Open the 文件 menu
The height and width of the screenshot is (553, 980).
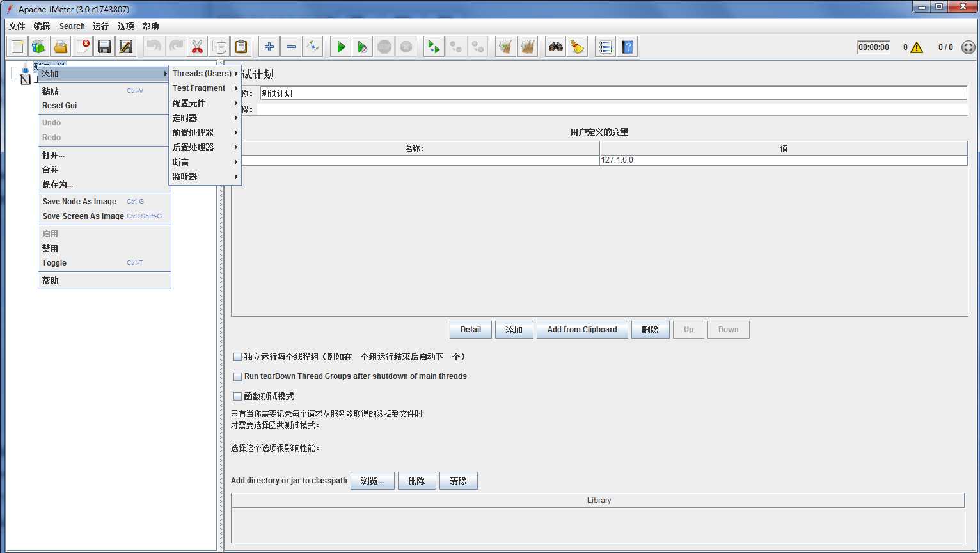17,26
